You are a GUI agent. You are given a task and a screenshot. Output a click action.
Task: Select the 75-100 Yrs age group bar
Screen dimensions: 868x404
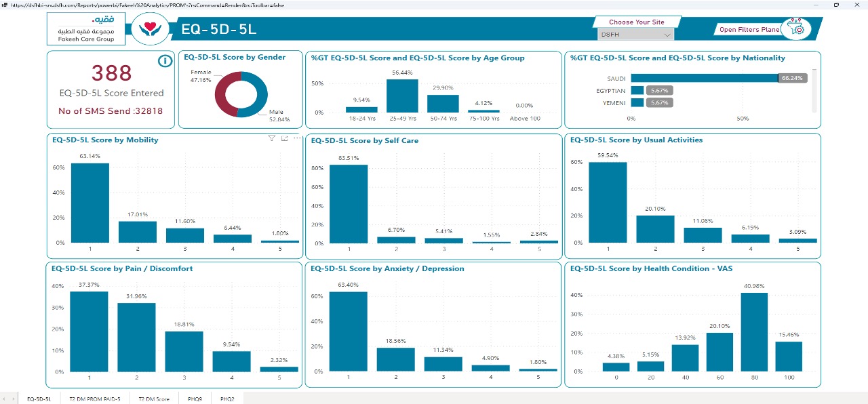coord(484,110)
